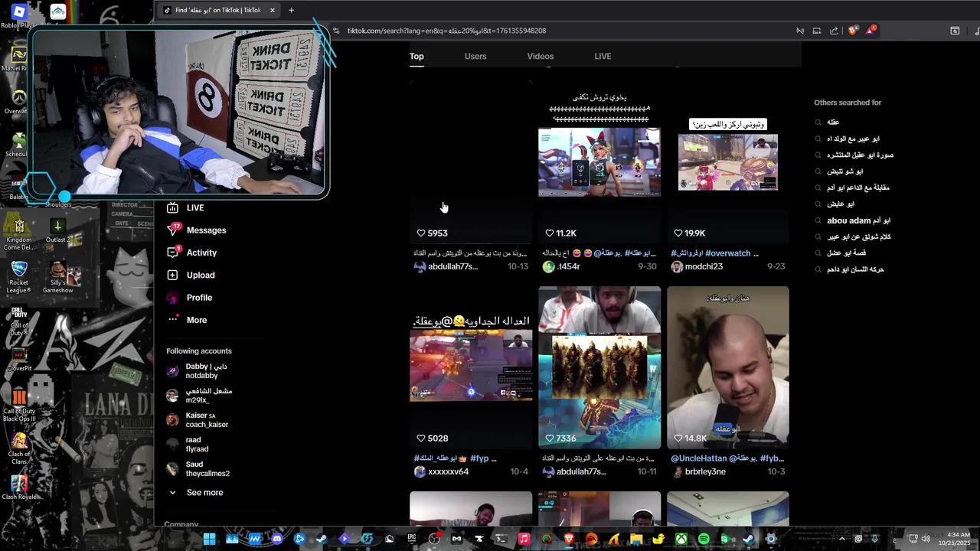Open Saud theycallmes2 following account
The image size is (980, 551).
click(x=198, y=469)
